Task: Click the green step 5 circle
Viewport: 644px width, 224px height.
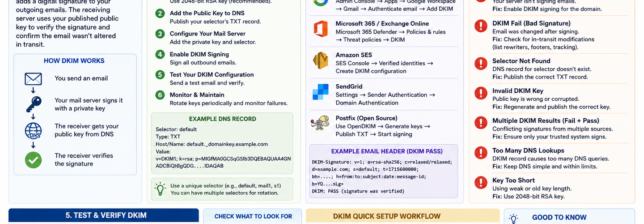Action: [160, 75]
